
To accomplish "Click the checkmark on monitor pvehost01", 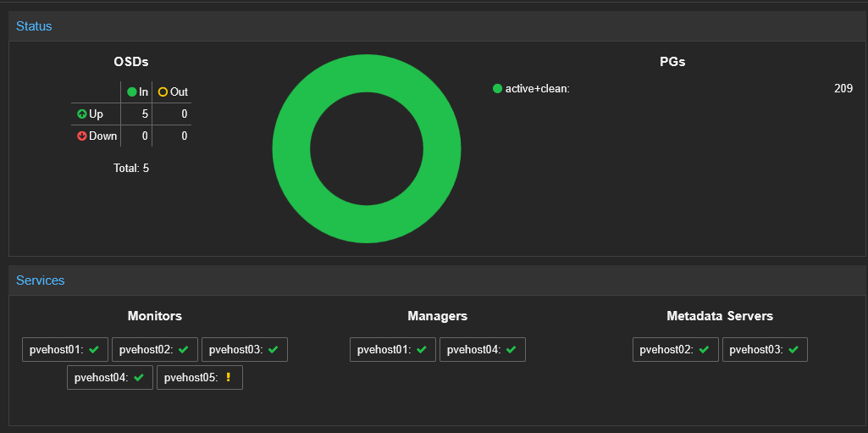I will pos(93,349).
